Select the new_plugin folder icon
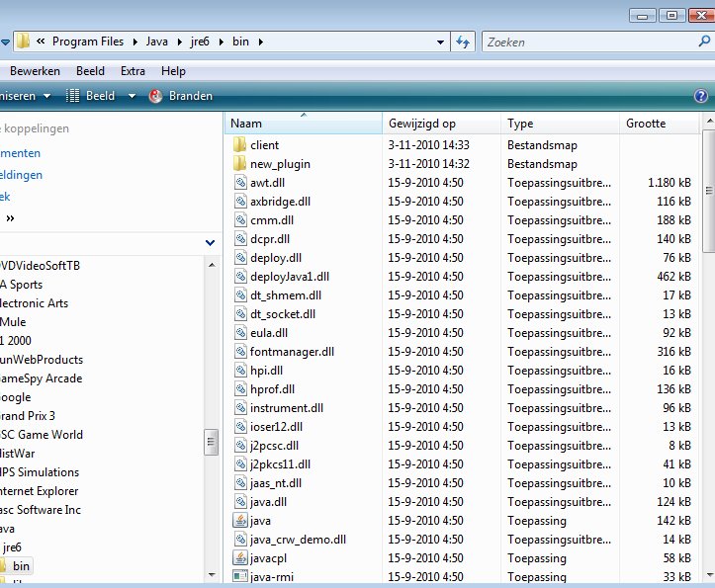This screenshot has height=588, width=715. (239, 164)
